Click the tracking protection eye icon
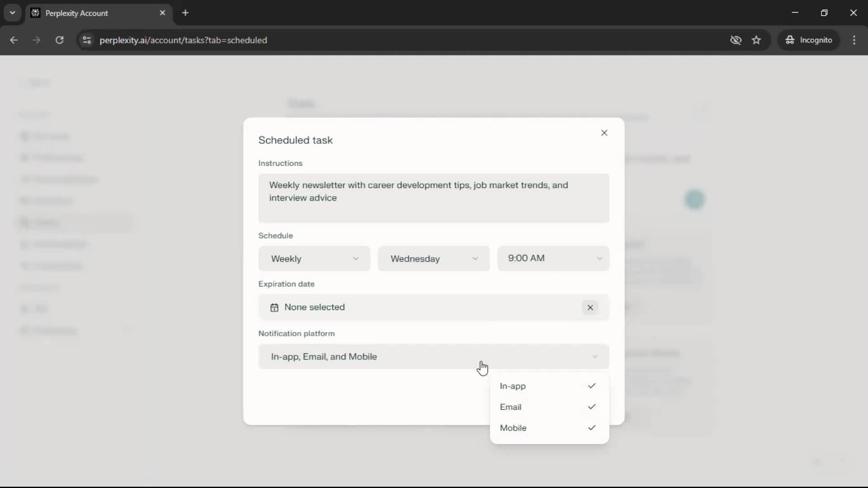The width and height of the screenshot is (868, 488). (736, 40)
